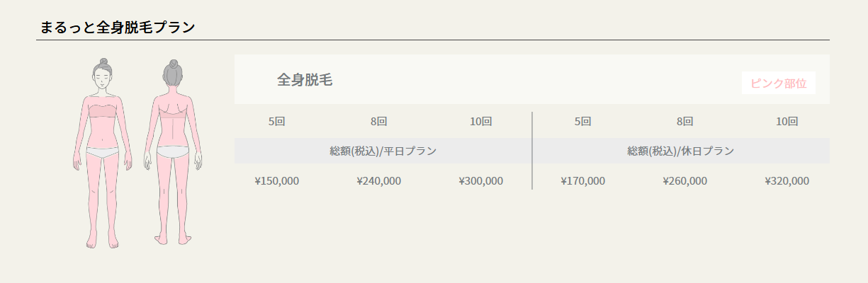Select the 総額(税込)/平日プラン label
The image size is (868, 283).
coord(383,151)
